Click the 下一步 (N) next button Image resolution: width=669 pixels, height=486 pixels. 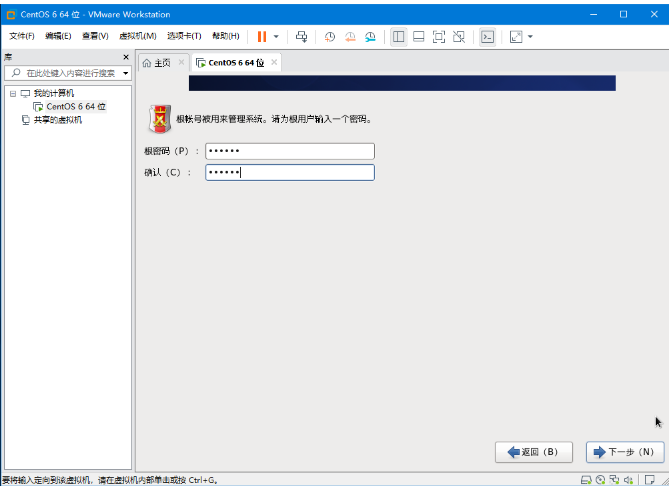click(625, 452)
